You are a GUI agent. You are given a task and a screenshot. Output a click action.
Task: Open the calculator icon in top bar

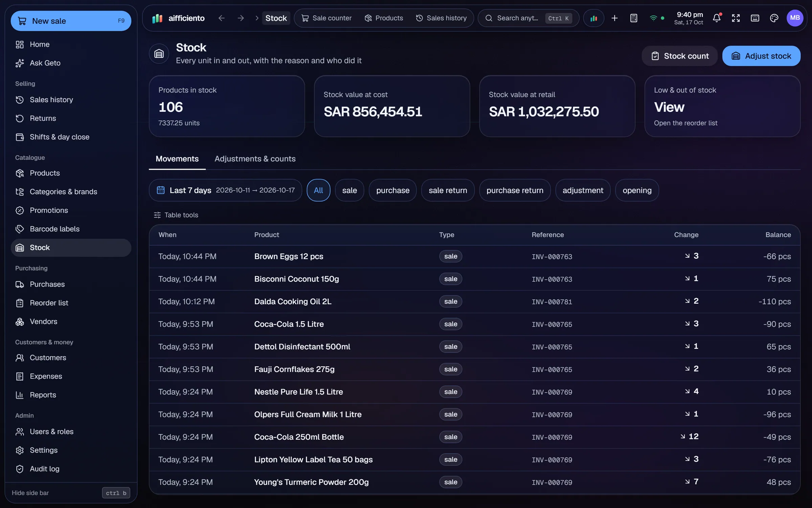634,18
